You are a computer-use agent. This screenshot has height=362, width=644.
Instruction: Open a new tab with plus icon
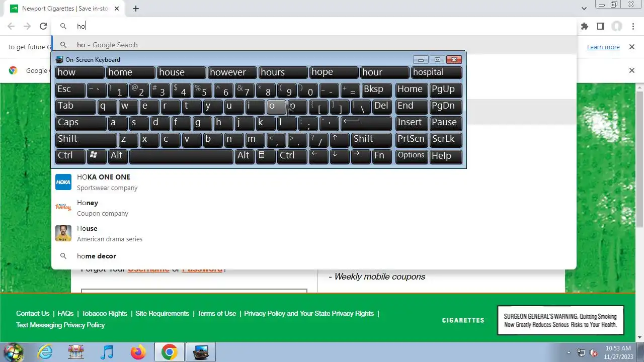pyautogui.click(x=136, y=9)
